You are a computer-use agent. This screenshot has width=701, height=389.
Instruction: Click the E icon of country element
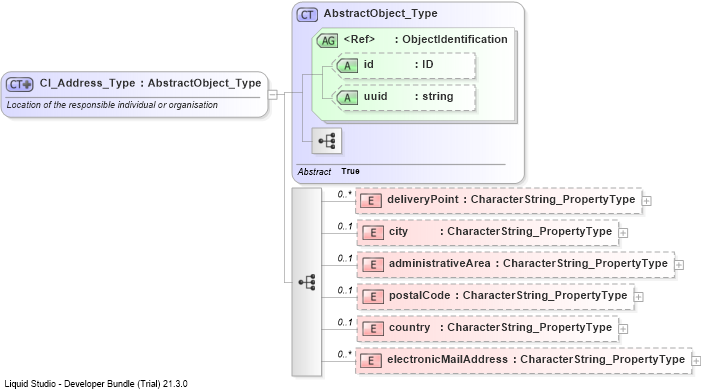coord(372,329)
